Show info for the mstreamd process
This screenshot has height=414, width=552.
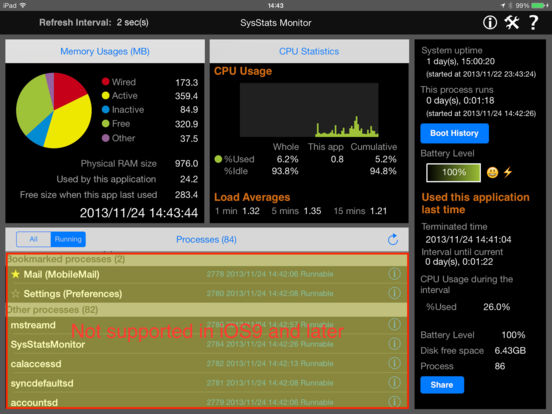tap(394, 325)
